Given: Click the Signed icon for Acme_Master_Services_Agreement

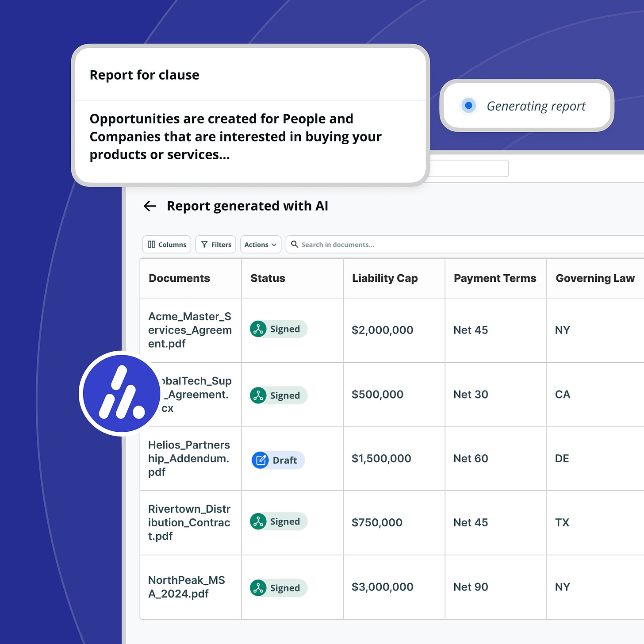Looking at the screenshot, I should click(258, 329).
